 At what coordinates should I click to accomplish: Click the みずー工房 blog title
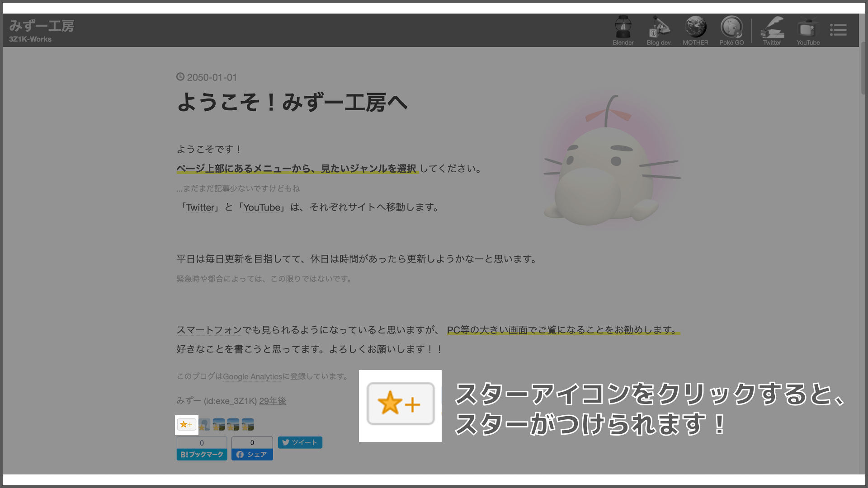click(x=42, y=26)
